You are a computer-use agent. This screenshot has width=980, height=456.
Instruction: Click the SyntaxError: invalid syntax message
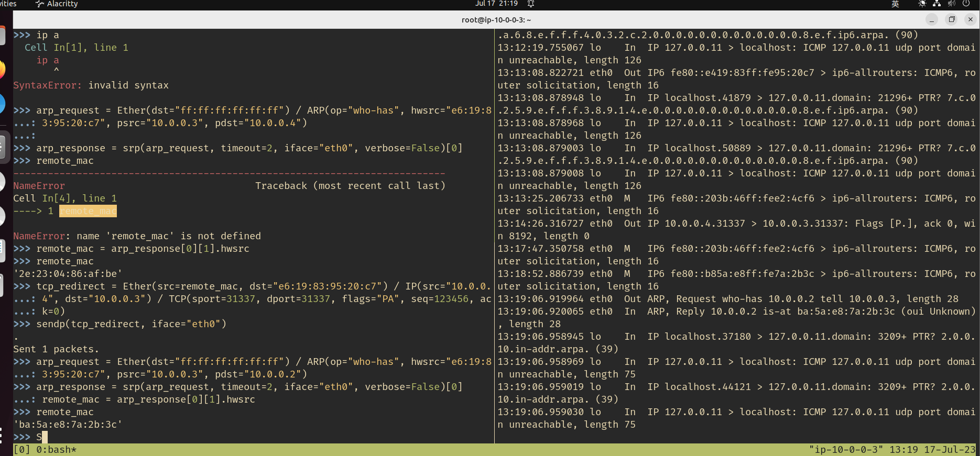tap(91, 85)
